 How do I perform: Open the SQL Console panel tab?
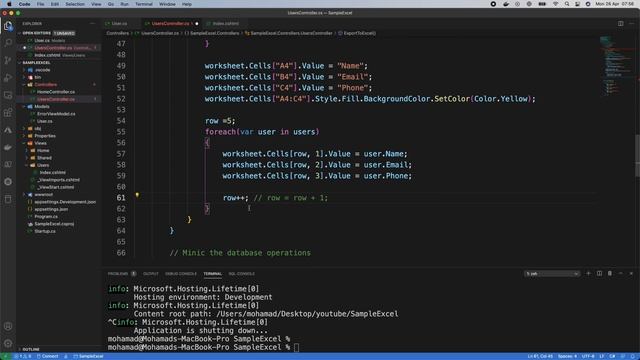click(241, 273)
